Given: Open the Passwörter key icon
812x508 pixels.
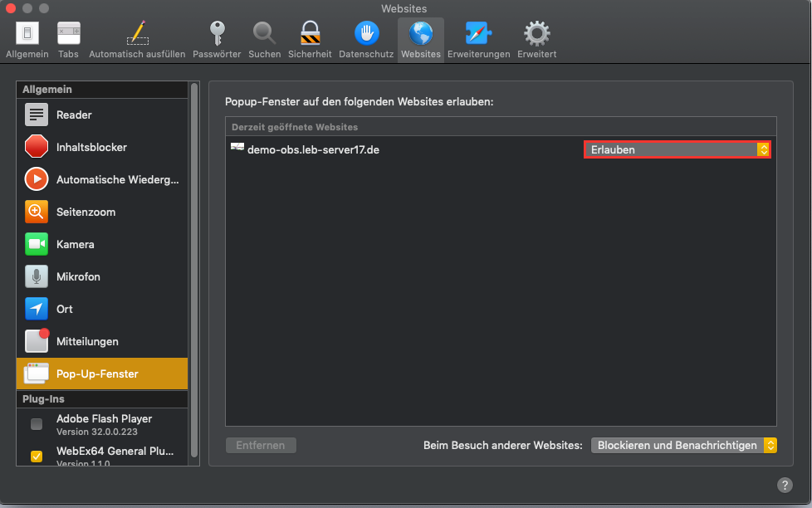Looking at the screenshot, I should 217,34.
